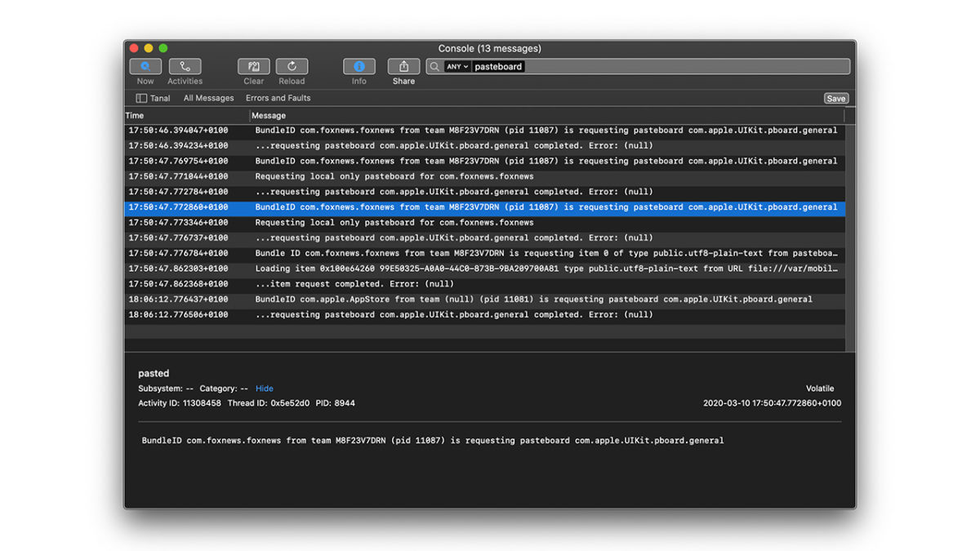Image resolution: width=980 pixels, height=551 pixels.
Task: Click the Save search button
Action: [835, 98]
